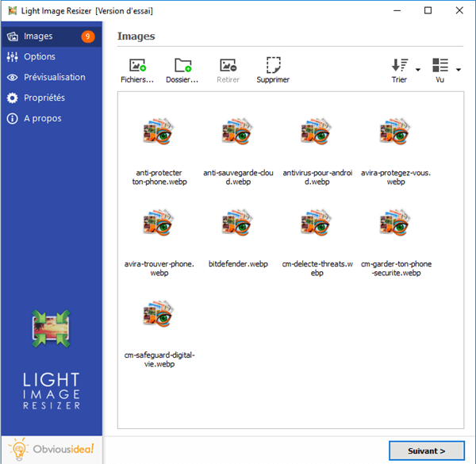476x464 pixels.
Task: Click the Dossier add folder icon
Action: (182, 65)
